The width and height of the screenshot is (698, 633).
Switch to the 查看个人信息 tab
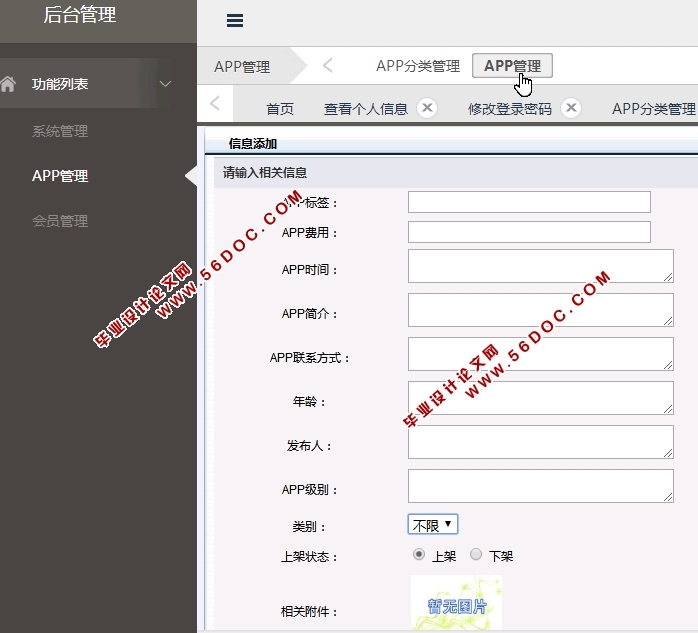pyautogui.click(x=365, y=109)
